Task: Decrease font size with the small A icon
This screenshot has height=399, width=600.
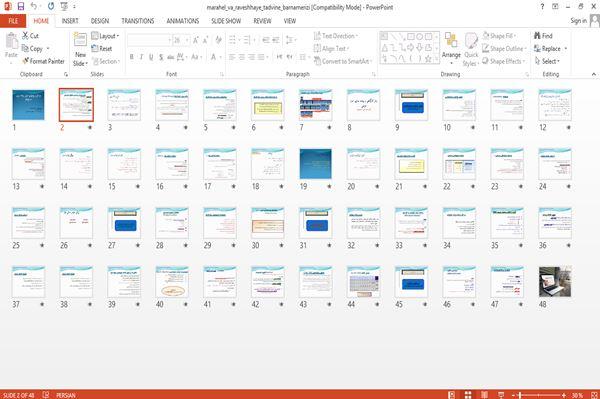Action: pos(205,40)
